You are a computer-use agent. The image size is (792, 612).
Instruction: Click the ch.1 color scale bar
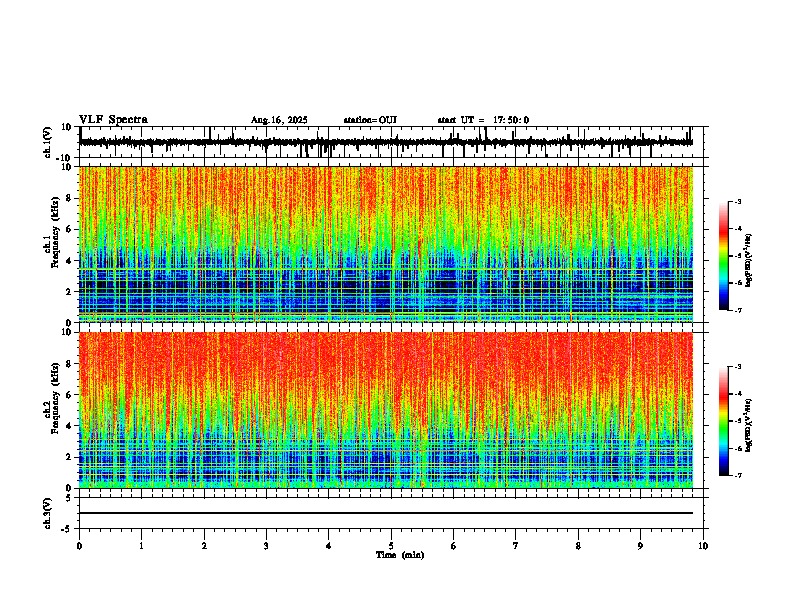click(724, 256)
